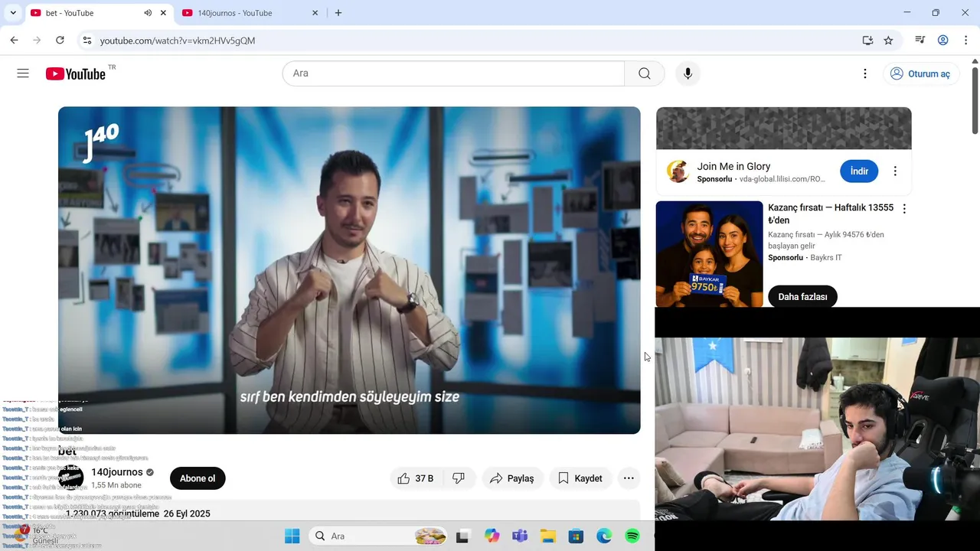Open options menu for Join Me in Glory ad
Screen dimensions: 980x551
point(895,171)
